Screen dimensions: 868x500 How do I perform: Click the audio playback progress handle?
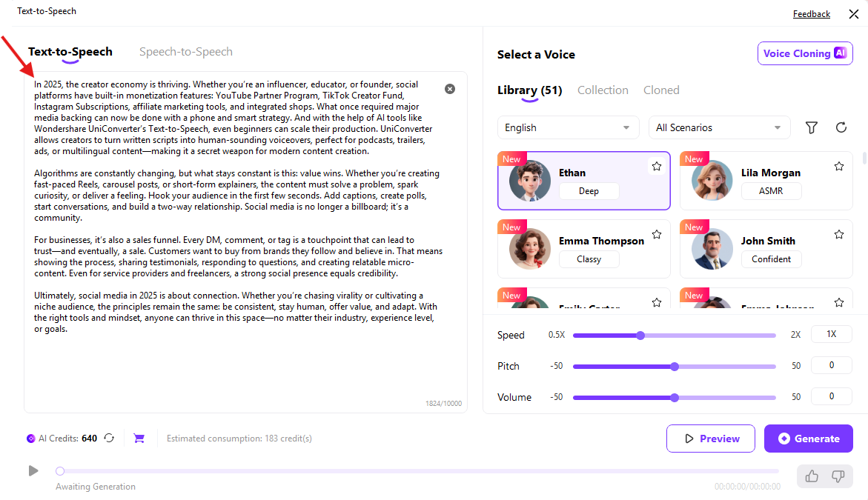[60, 471]
